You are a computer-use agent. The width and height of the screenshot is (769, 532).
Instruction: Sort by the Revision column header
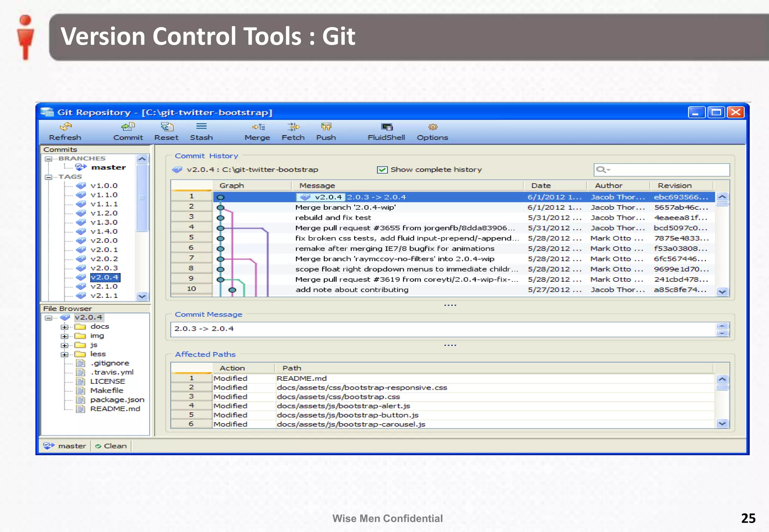[x=682, y=185]
